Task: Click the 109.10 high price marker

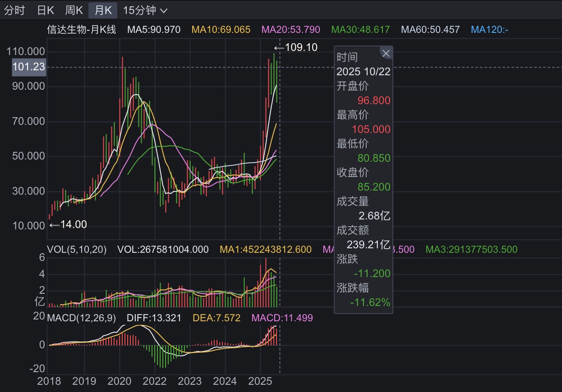Action: tap(296, 47)
